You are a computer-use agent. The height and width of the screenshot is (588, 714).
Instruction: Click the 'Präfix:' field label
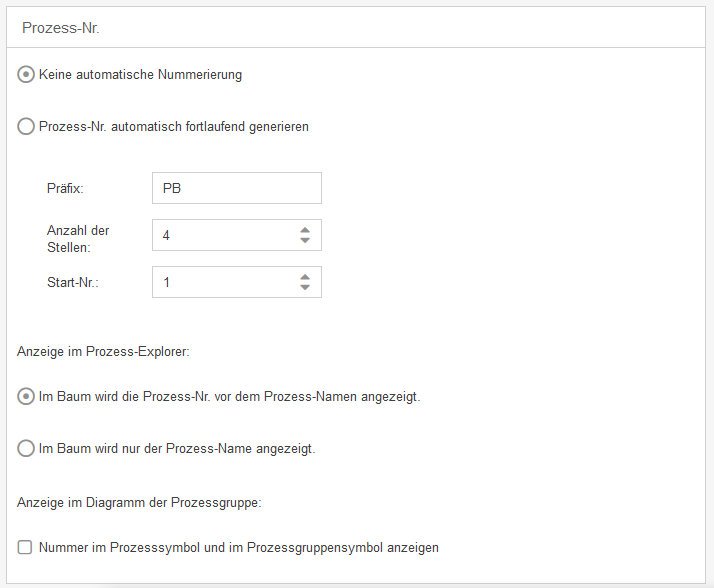coord(65,188)
